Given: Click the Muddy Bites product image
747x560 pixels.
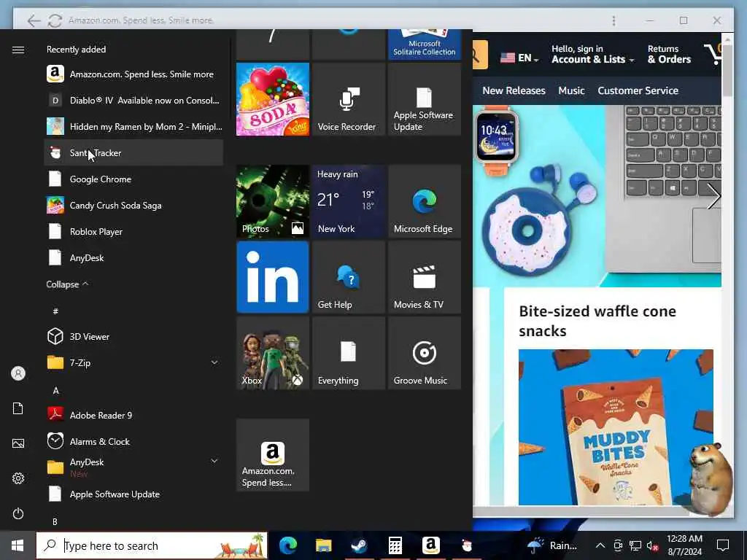Looking at the screenshot, I should tap(616, 427).
